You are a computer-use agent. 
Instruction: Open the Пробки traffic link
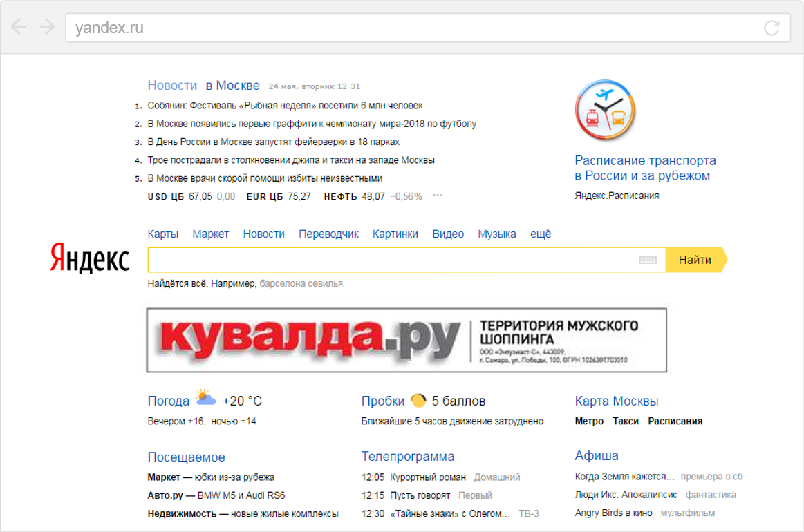382,401
